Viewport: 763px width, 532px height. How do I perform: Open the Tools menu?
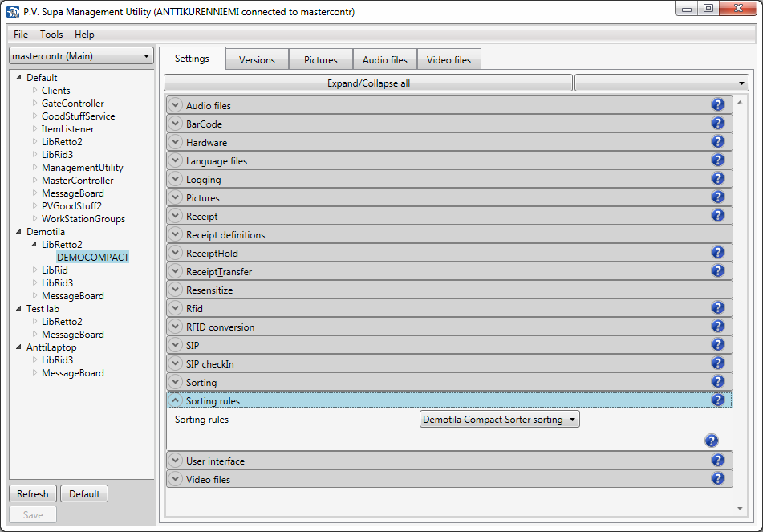(x=51, y=35)
